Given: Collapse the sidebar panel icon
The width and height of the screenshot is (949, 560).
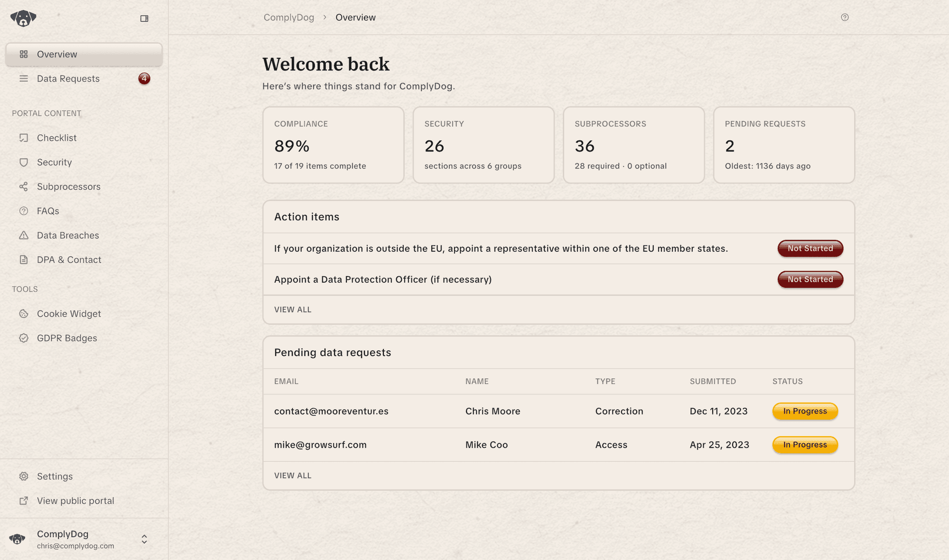Looking at the screenshot, I should click(144, 18).
